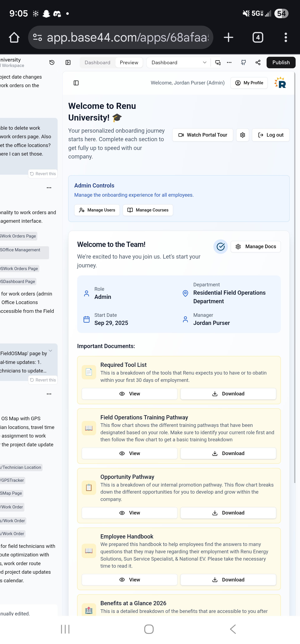The height and width of the screenshot is (644, 300).
Task: Tap the site settings icon in address bar
Action: pyautogui.click(x=37, y=38)
